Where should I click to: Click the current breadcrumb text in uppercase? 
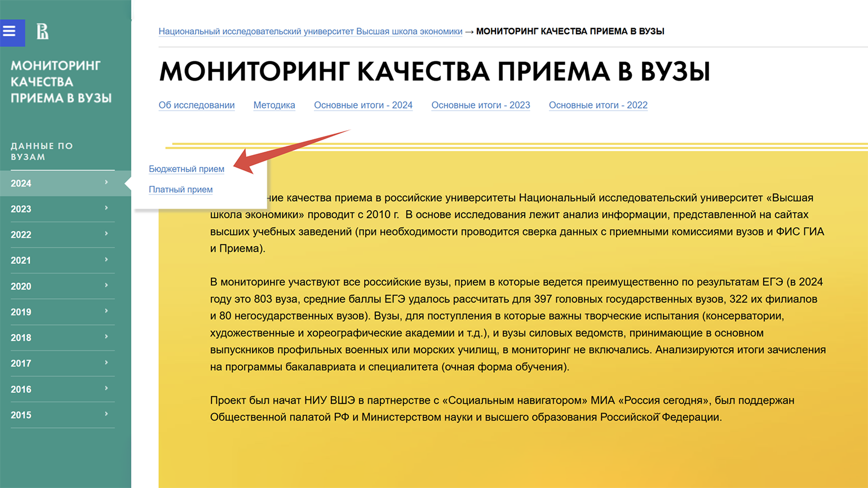[x=570, y=32]
